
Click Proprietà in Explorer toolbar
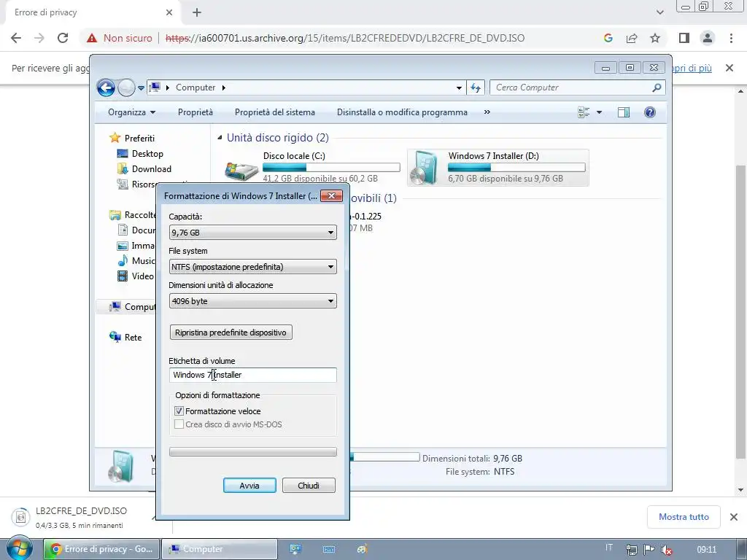[x=196, y=112]
